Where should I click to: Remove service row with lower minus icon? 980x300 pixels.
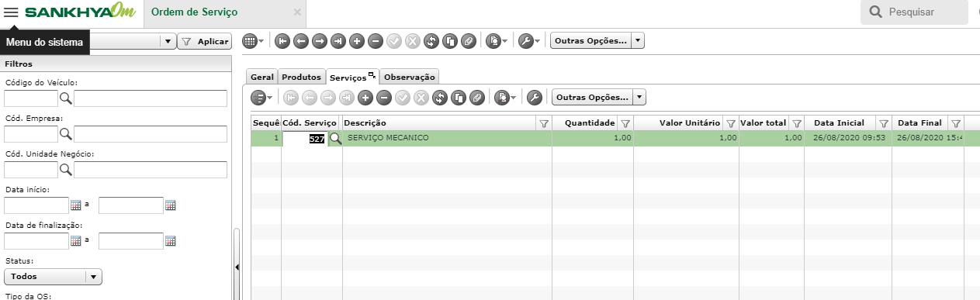[x=383, y=98]
